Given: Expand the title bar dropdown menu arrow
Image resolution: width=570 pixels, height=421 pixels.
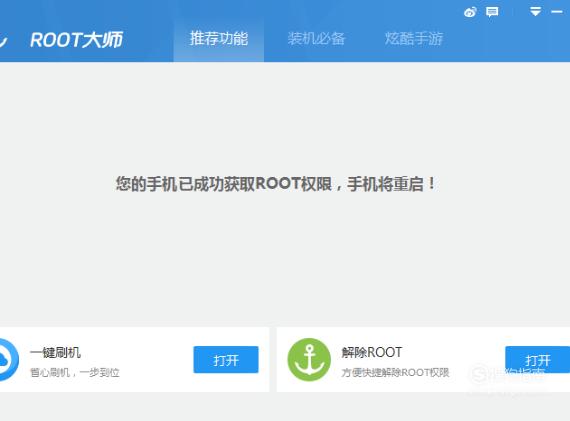Looking at the screenshot, I should [535, 12].
